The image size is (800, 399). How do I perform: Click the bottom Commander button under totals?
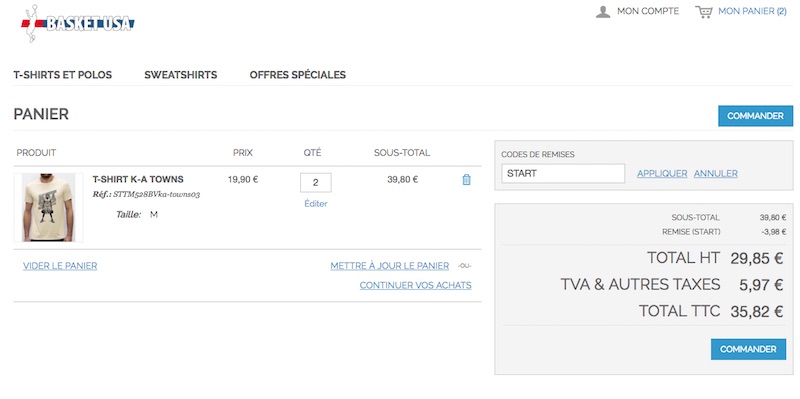[x=748, y=350]
